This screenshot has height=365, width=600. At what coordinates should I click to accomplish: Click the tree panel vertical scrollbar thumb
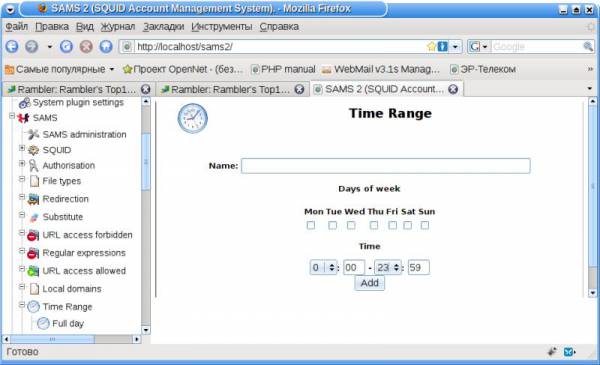pyautogui.click(x=146, y=161)
